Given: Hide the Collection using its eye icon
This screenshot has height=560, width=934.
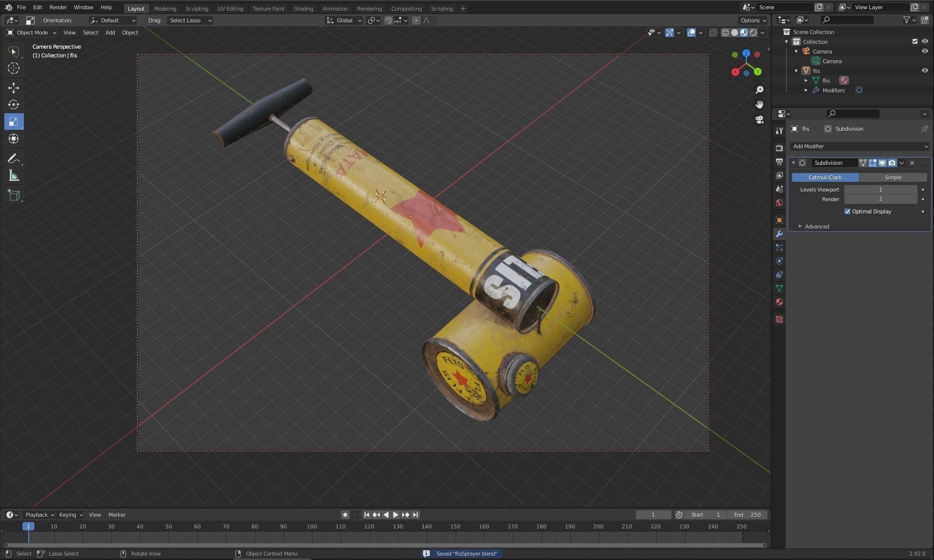Looking at the screenshot, I should pos(925,41).
